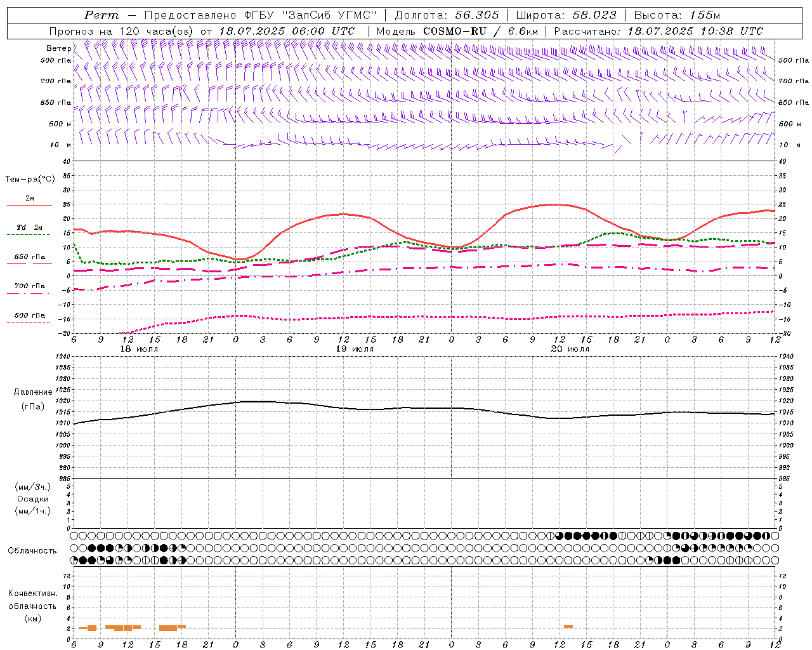Click the "Td 2м" dew point legend label
Viewport: 812px width, 650px height.
(29, 227)
